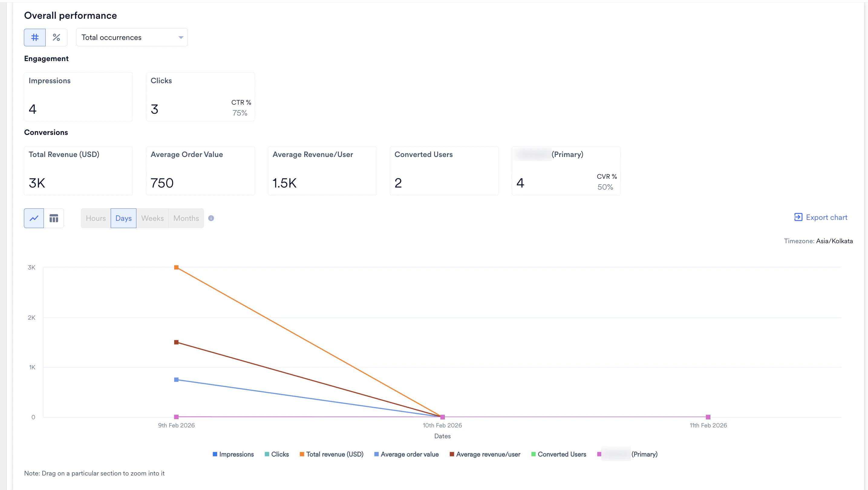Click the Converted Users metric card

pyautogui.click(x=444, y=171)
